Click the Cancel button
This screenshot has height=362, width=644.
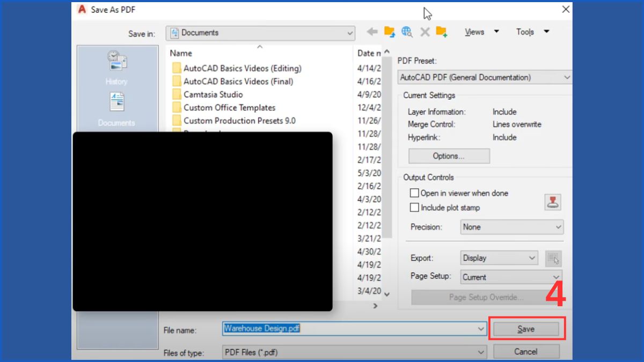(526, 352)
